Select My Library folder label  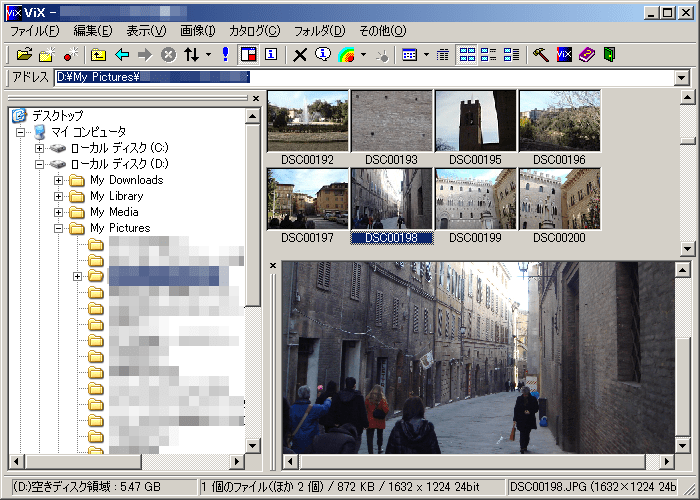point(117,196)
